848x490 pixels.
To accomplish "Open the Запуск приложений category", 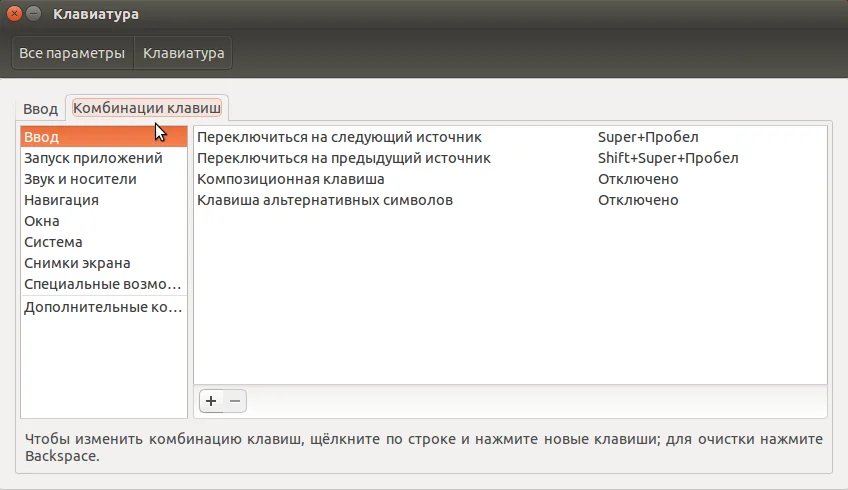I will [x=104, y=158].
